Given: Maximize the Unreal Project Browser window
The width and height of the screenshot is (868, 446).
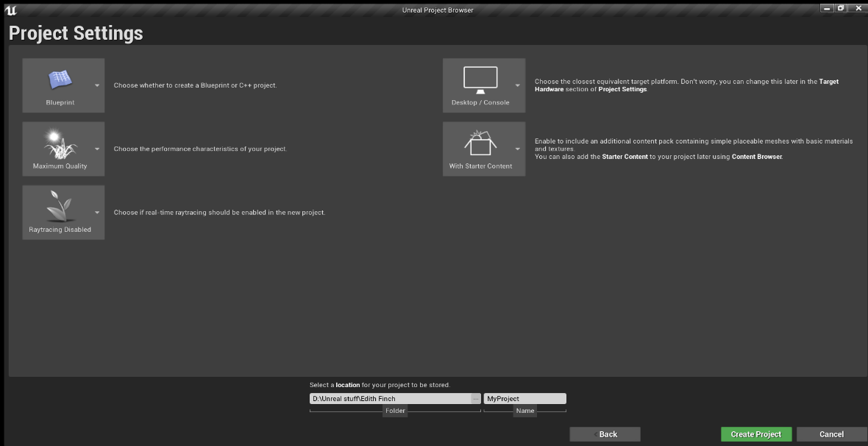Looking at the screenshot, I should click(x=841, y=8).
